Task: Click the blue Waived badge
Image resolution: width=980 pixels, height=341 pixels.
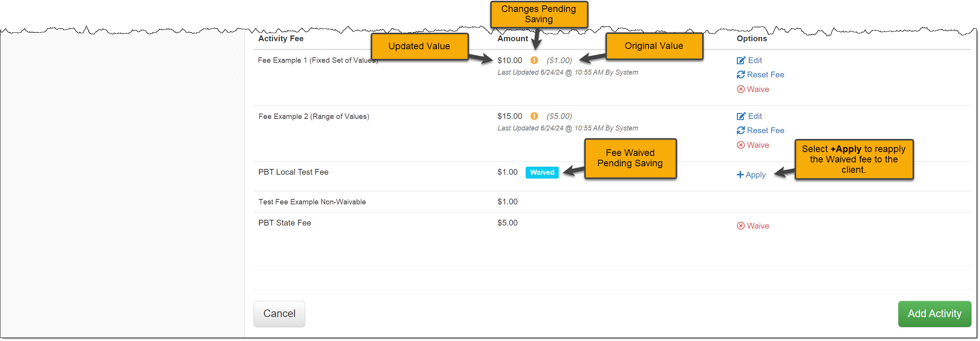Action: (542, 172)
